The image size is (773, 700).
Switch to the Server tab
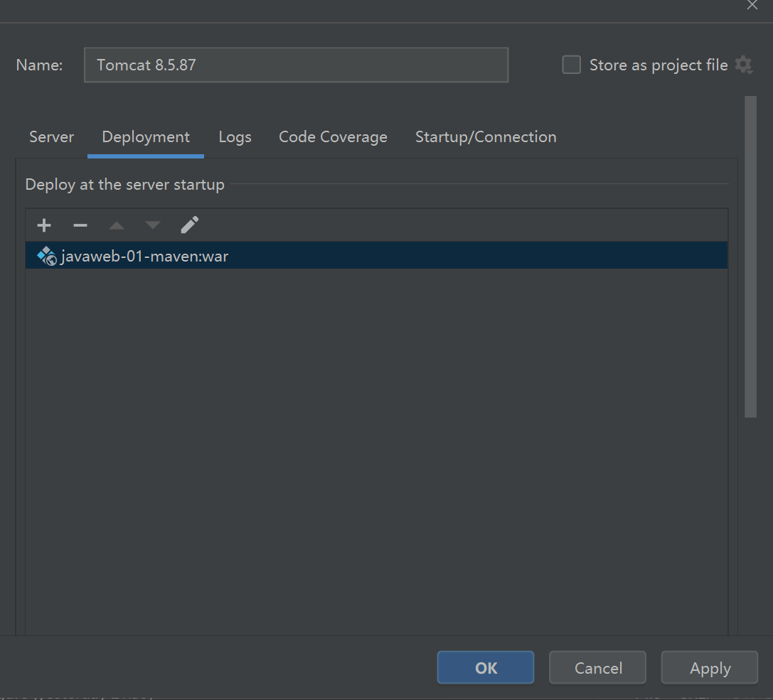coord(51,137)
